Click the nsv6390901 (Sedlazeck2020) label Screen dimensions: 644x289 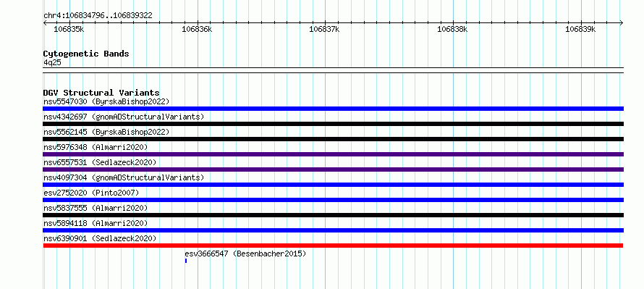pos(100,238)
